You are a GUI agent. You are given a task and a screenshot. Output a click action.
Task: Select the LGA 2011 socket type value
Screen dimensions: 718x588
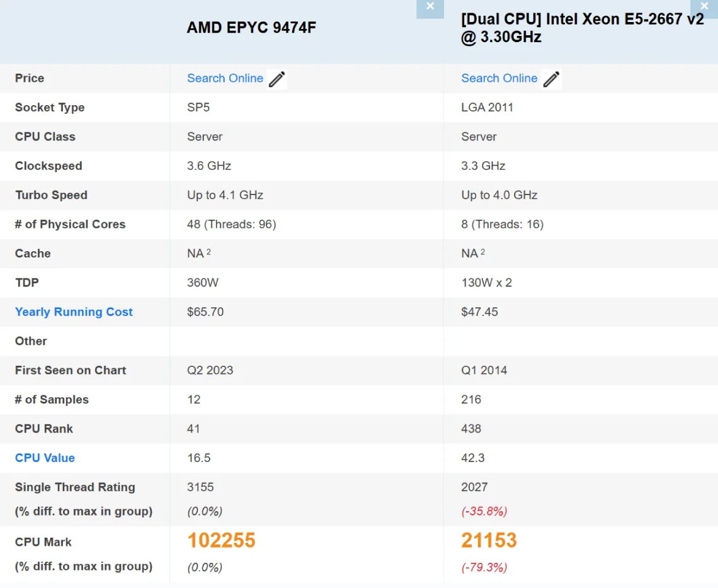tap(487, 107)
